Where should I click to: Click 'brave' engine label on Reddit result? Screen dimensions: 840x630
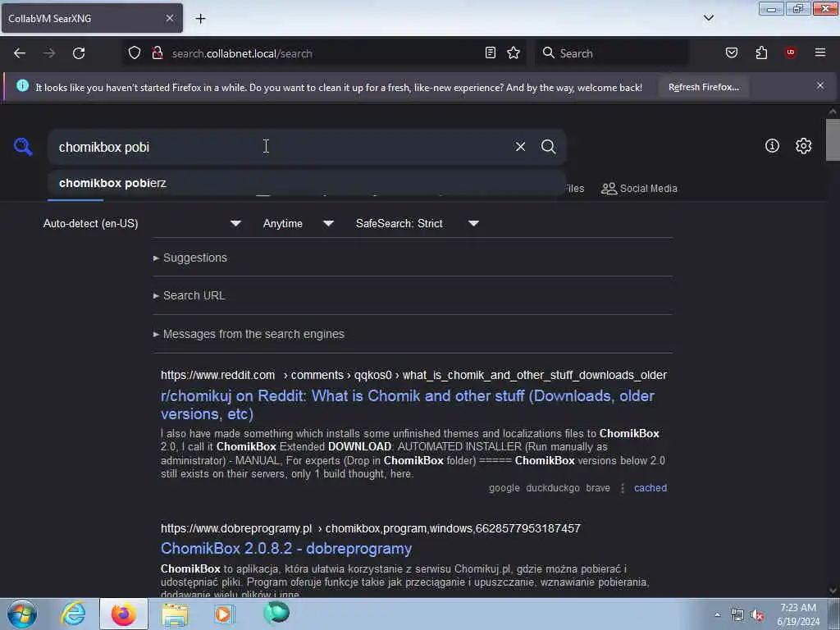click(598, 488)
